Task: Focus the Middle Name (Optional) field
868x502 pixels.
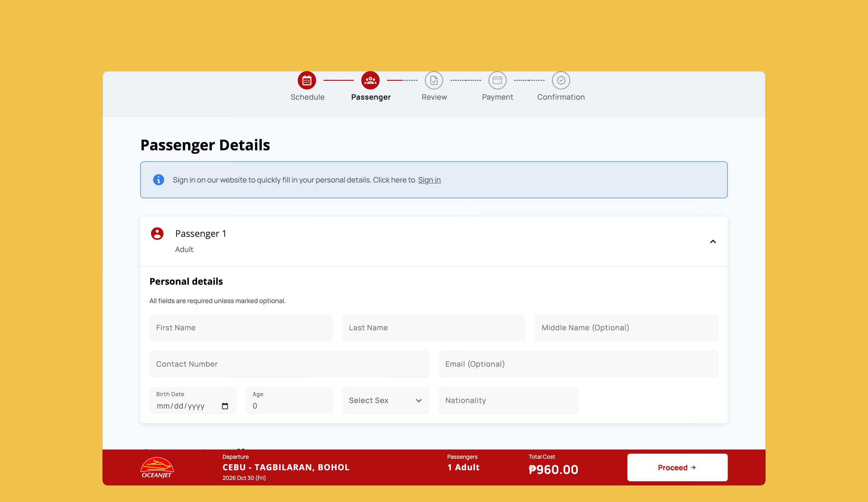Action: (x=627, y=328)
